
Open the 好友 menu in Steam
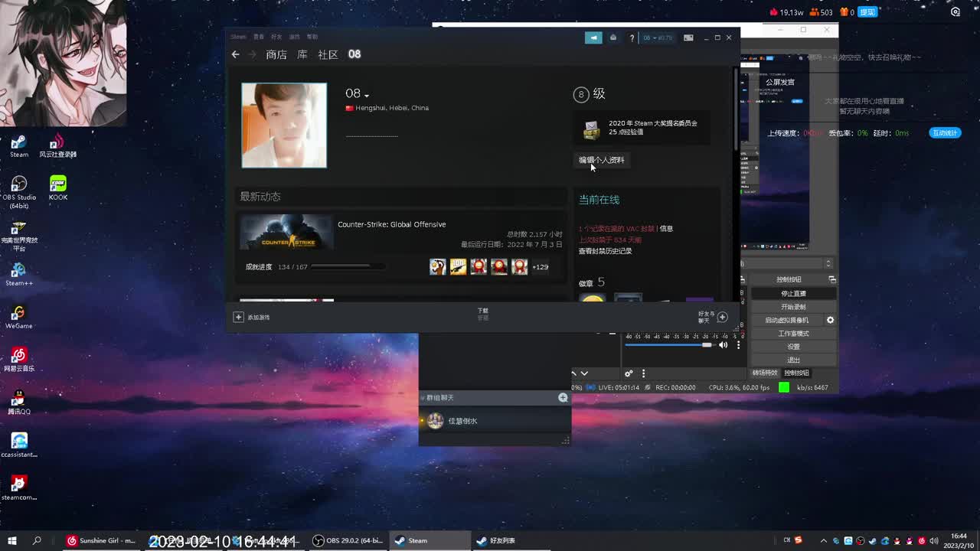[x=277, y=36]
